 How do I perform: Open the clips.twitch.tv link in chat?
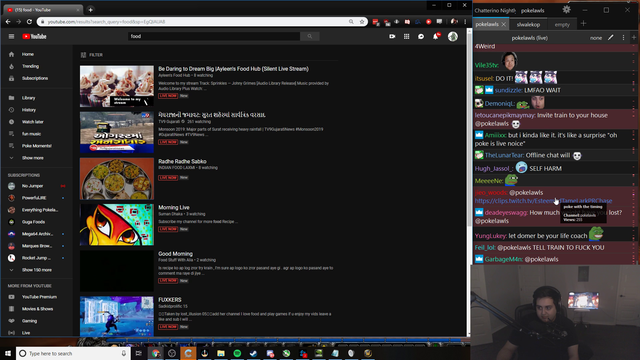tap(543, 200)
